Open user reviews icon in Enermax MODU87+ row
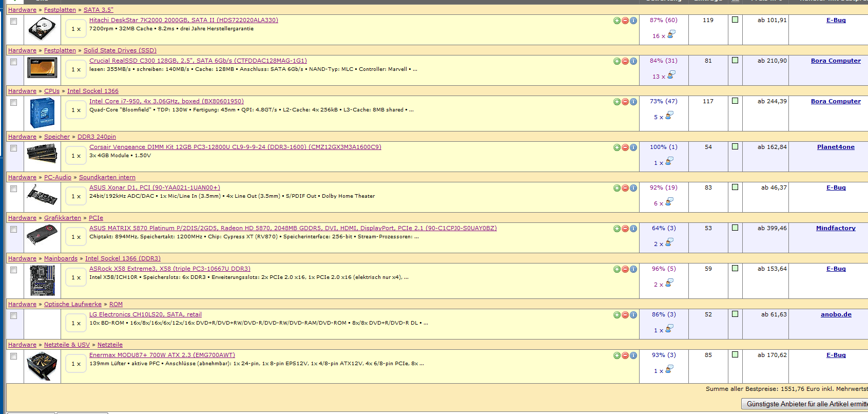This screenshot has height=414, width=868. point(669,369)
